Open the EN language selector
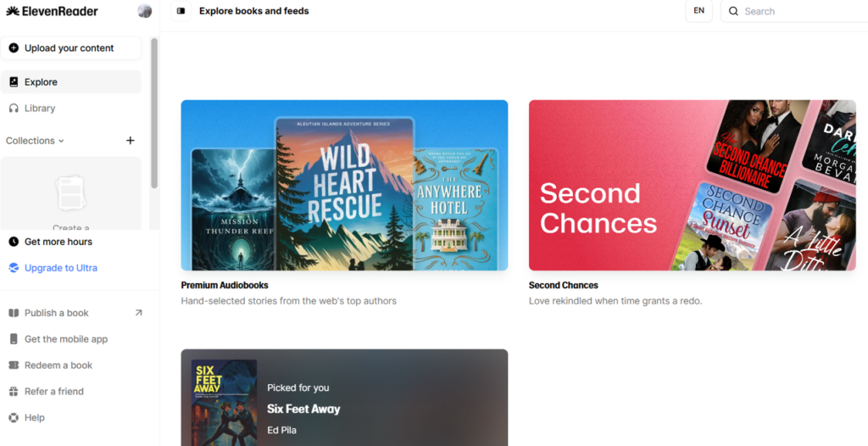This screenshot has width=868, height=446. click(698, 11)
